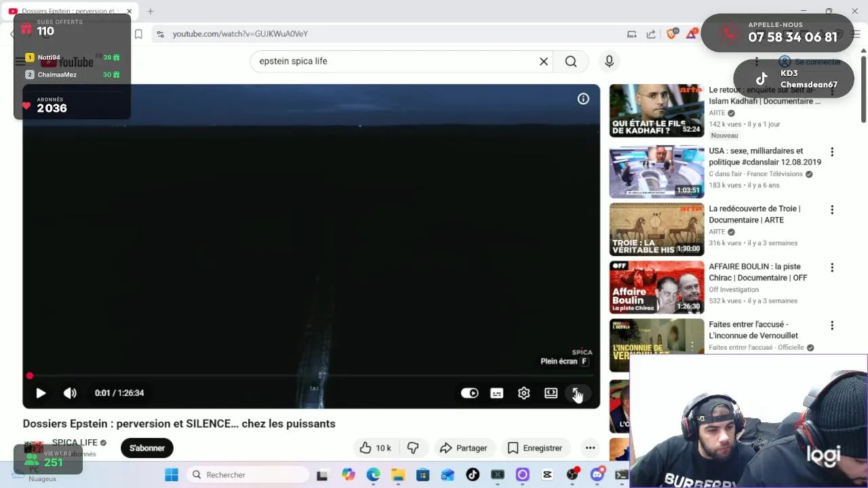Open video player settings gear
Image resolution: width=868 pixels, height=488 pixels.
pyautogui.click(x=524, y=393)
